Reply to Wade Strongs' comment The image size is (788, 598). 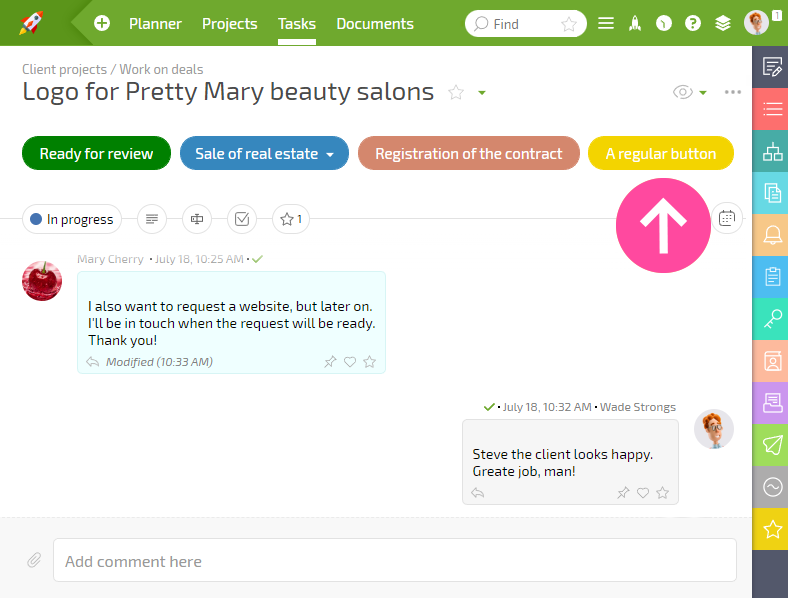(x=477, y=493)
